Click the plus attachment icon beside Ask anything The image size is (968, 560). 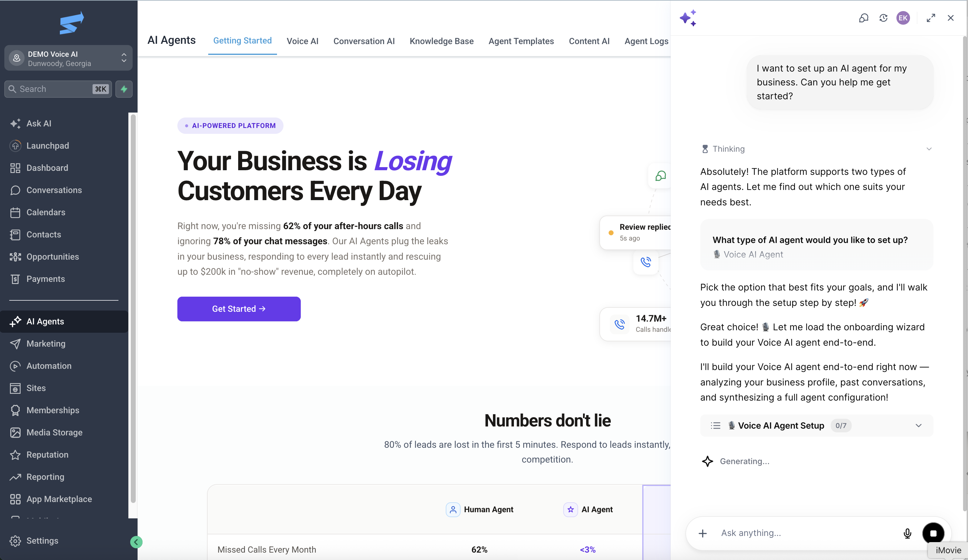click(x=703, y=533)
